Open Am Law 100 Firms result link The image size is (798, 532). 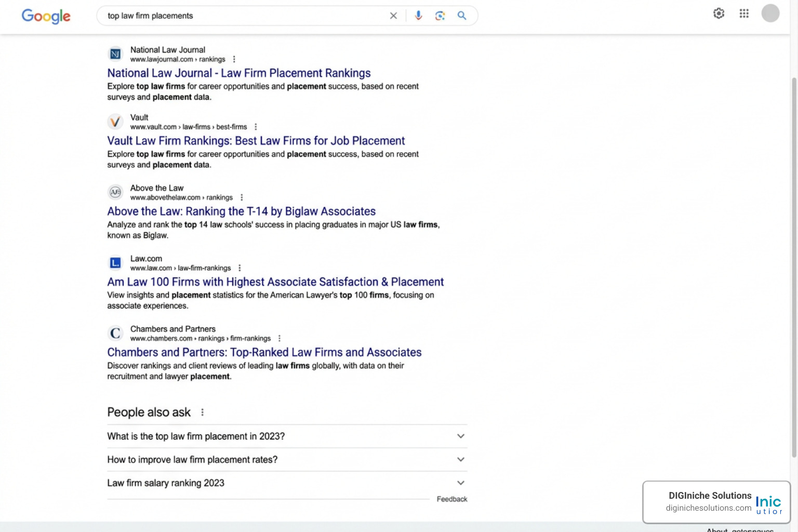click(x=276, y=282)
